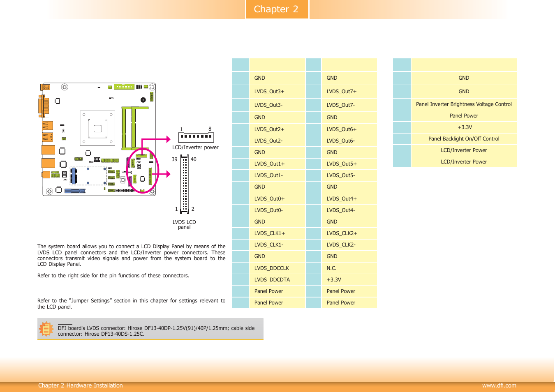This screenshot has height=392, width=555.
Task: Click the LCD/Inverter power 8-pin connector drawing
Action: pos(196,137)
